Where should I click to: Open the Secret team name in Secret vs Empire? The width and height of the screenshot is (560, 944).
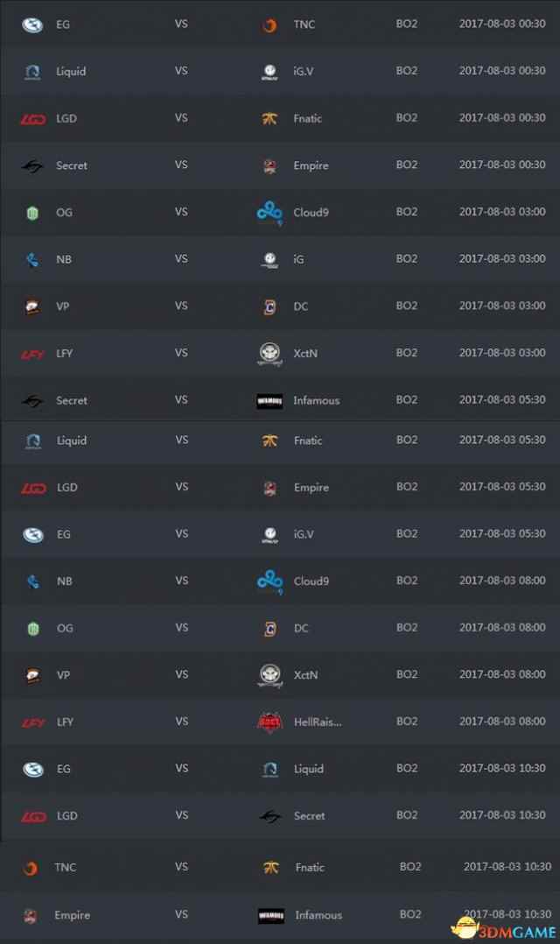point(72,166)
